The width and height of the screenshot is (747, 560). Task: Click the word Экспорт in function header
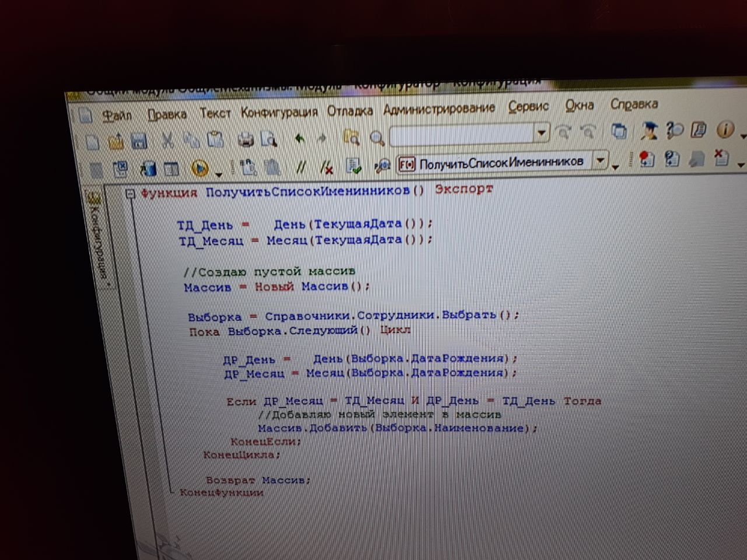pos(464,190)
